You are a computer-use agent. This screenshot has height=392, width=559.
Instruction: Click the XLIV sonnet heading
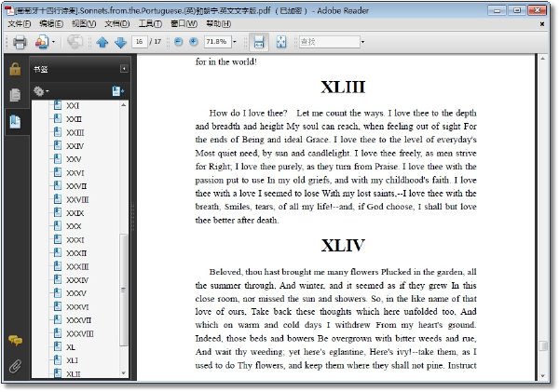click(343, 246)
